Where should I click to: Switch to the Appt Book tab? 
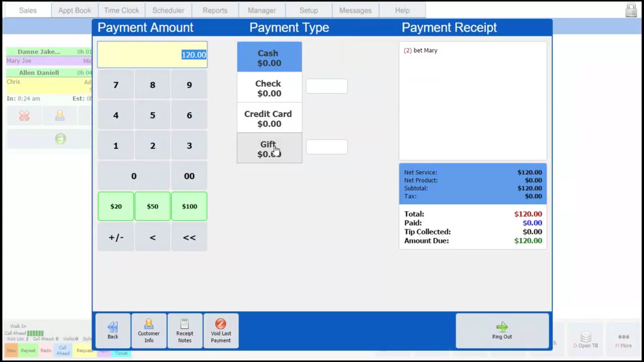[x=74, y=10]
